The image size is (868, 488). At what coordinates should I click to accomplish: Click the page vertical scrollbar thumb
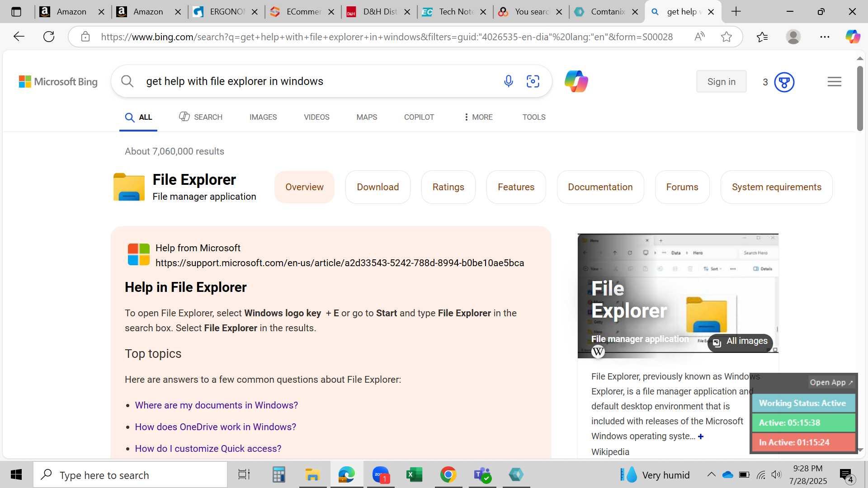860,99
